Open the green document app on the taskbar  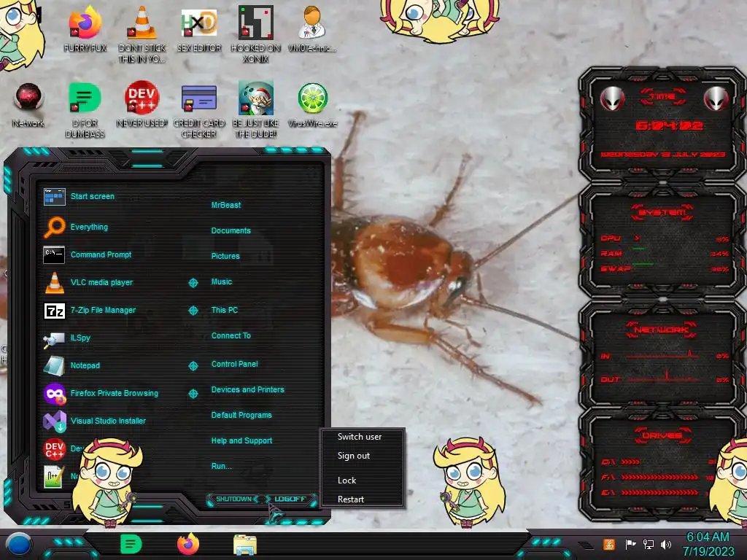[x=131, y=544]
